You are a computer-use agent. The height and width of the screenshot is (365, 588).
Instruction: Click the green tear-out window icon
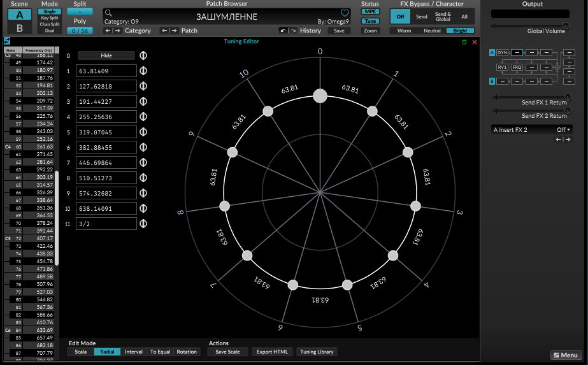pyautogui.click(x=464, y=42)
